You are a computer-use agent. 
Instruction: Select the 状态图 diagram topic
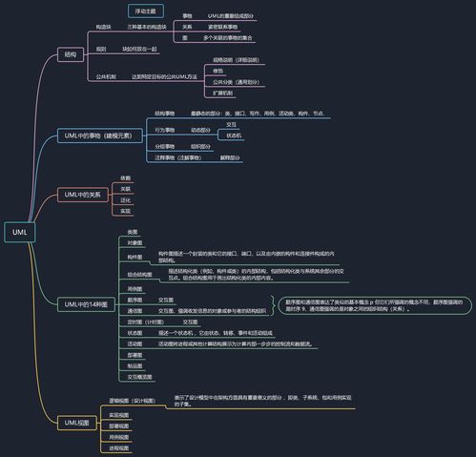pyautogui.click(x=135, y=333)
